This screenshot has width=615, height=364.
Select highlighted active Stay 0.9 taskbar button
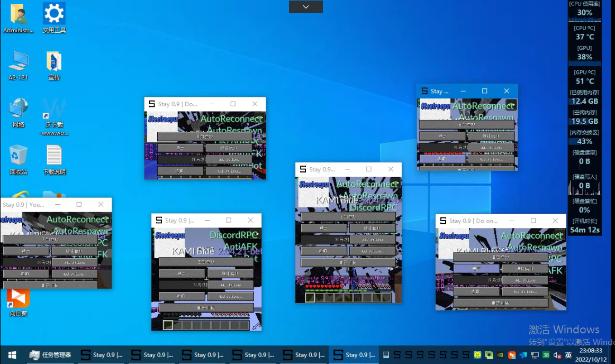354,355
